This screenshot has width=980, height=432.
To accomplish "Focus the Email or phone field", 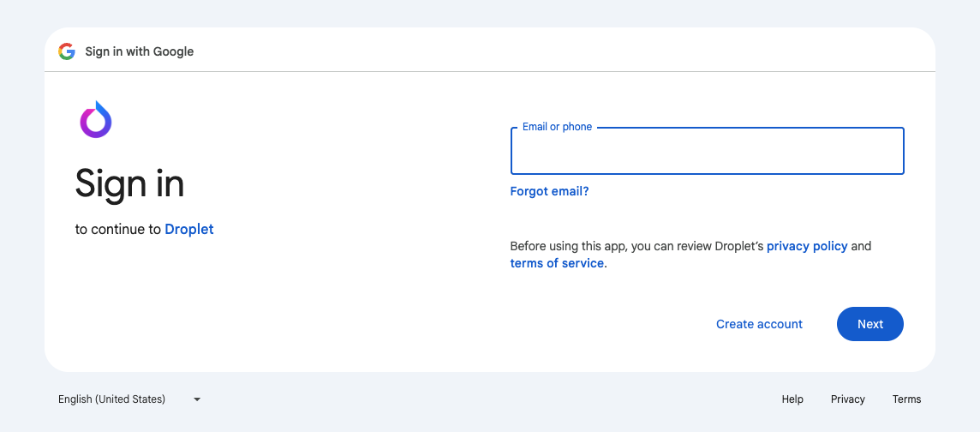I will point(708,151).
